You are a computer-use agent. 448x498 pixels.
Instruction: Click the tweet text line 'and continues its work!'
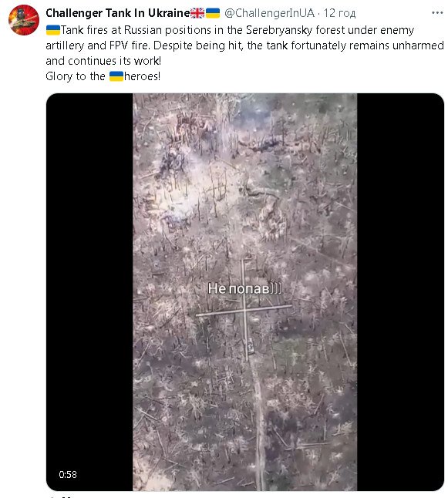coord(103,61)
